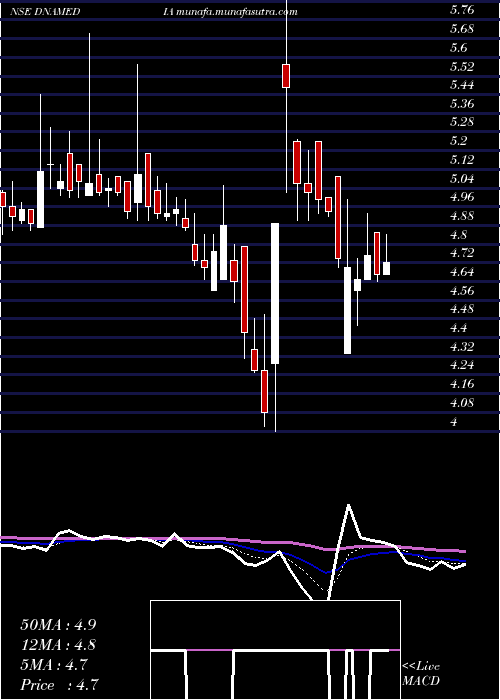Click the 4.72 price axis label
This screenshot has height=700, width=500.
[x=462, y=254]
